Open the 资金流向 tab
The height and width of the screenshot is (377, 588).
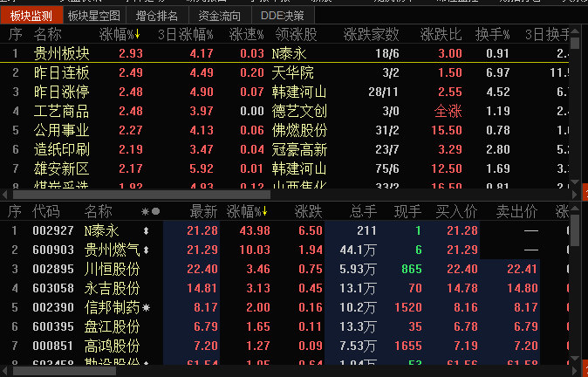pos(219,16)
